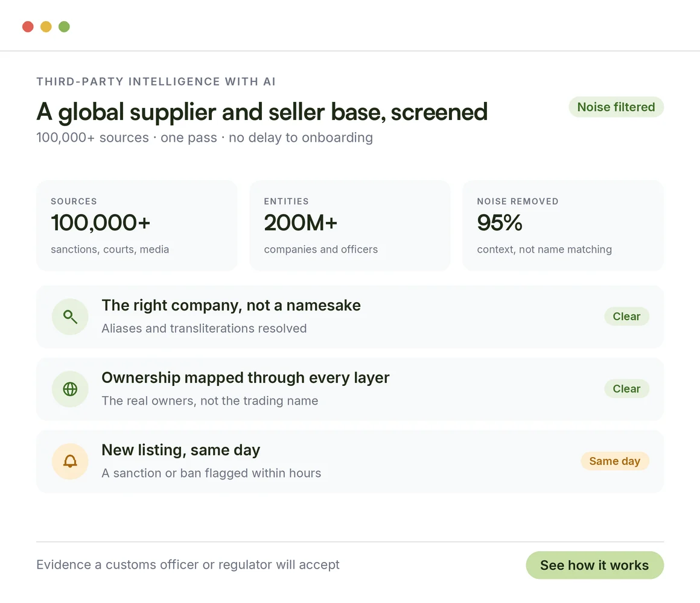Viewport: 700px width, 603px height.
Task: Click 'A sanction or ban flagged within hours'
Action: 211,473
